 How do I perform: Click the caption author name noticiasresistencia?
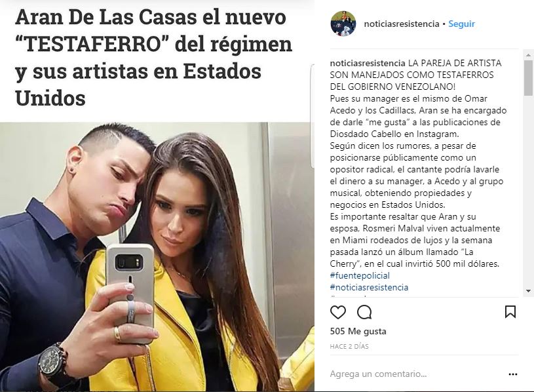(x=368, y=64)
